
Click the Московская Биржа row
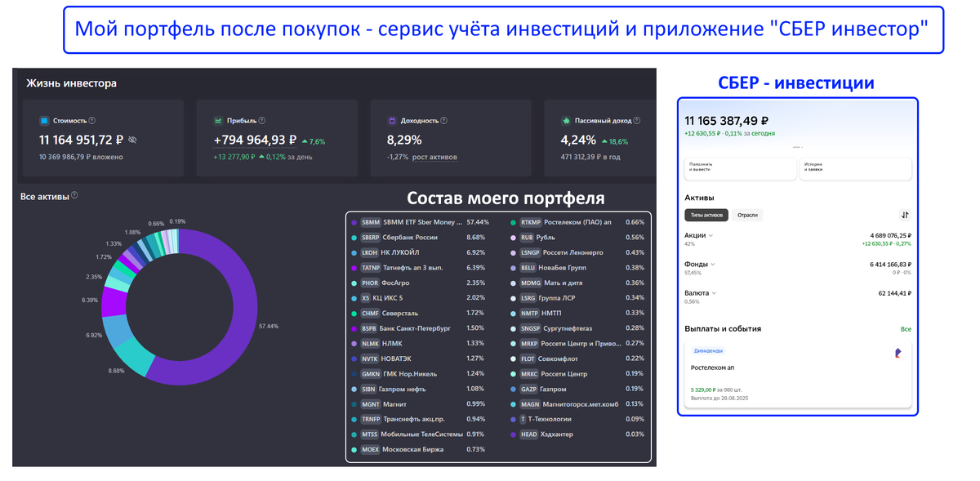pos(419,449)
